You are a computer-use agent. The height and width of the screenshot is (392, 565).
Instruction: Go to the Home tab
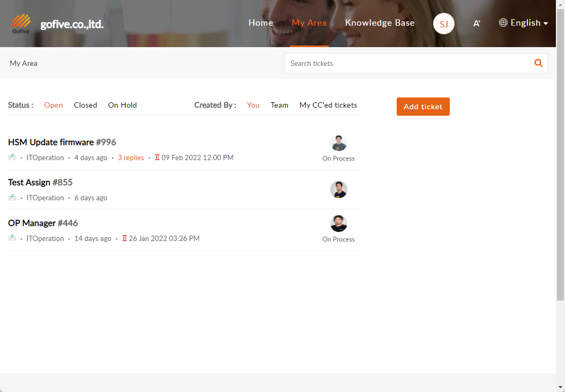pyautogui.click(x=261, y=23)
